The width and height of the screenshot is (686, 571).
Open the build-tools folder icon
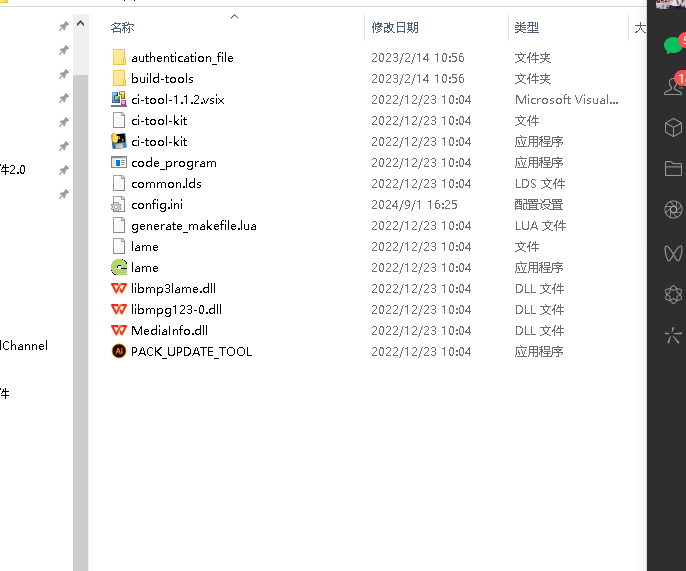click(x=119, y=78)
